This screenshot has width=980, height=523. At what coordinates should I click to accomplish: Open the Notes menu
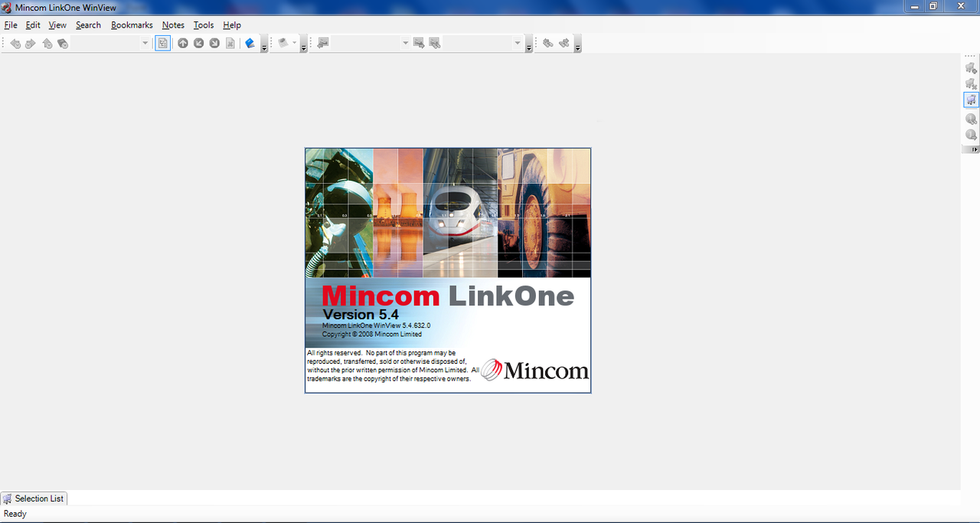click(173, 25)
